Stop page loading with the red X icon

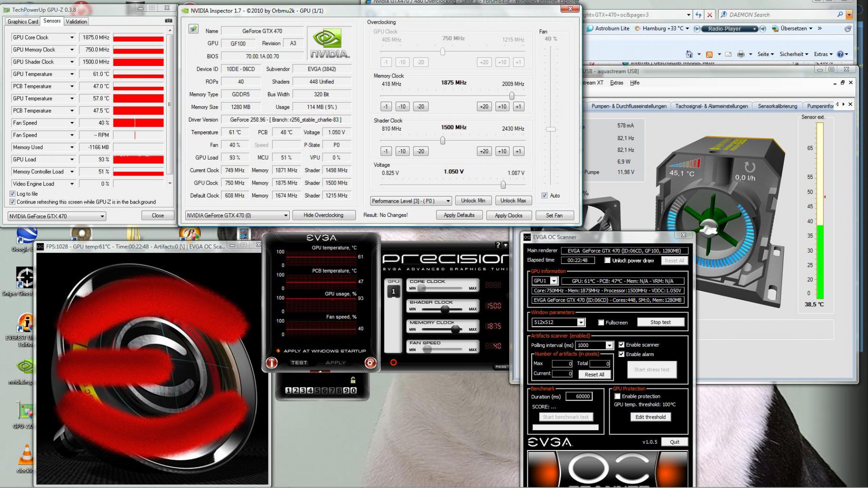click(x=710, y=15)
